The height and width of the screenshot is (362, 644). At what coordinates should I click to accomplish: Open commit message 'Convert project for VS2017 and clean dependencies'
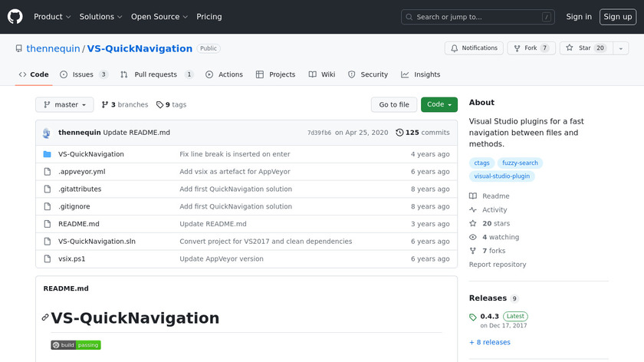[266, 241]
